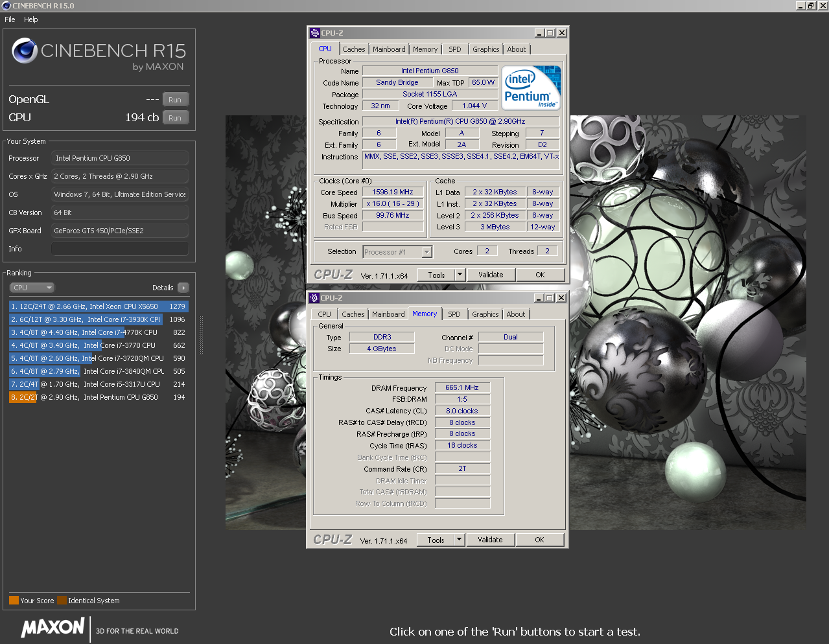Click the Core Speed 1596.19 MHz value
Viewport: 829px width, 644px height.
[x=393, y=192]
